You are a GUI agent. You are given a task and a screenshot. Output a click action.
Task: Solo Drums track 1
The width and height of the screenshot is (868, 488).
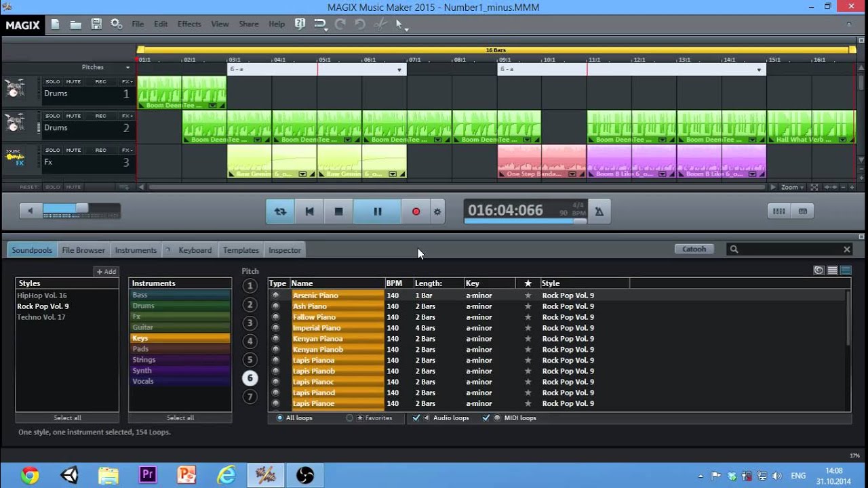52,81
